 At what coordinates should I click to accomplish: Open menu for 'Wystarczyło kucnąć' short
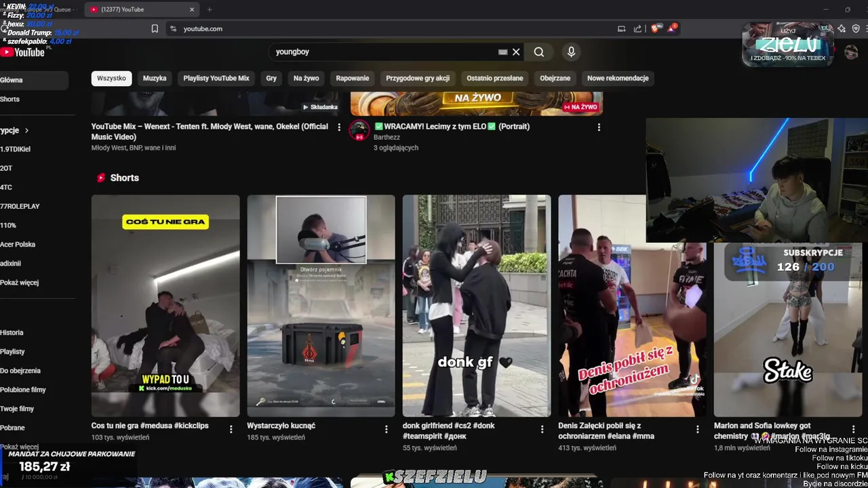click(x=386, y=429)
